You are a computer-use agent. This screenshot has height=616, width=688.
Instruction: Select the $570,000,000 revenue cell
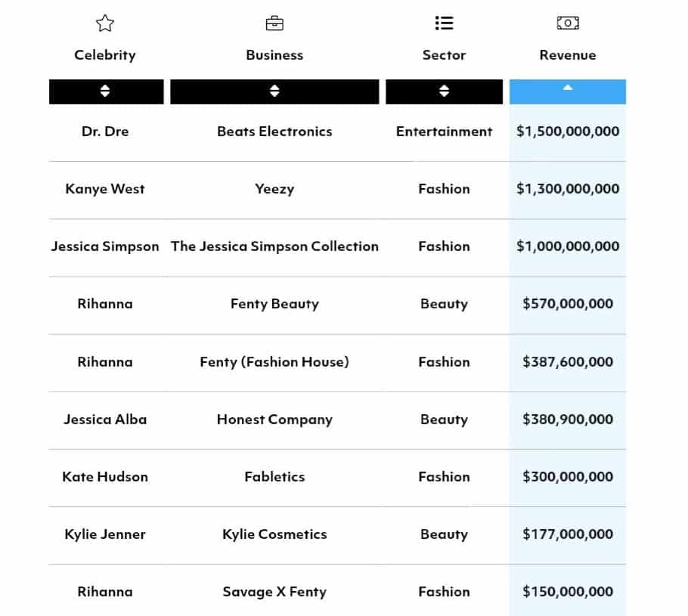[568, 304]
